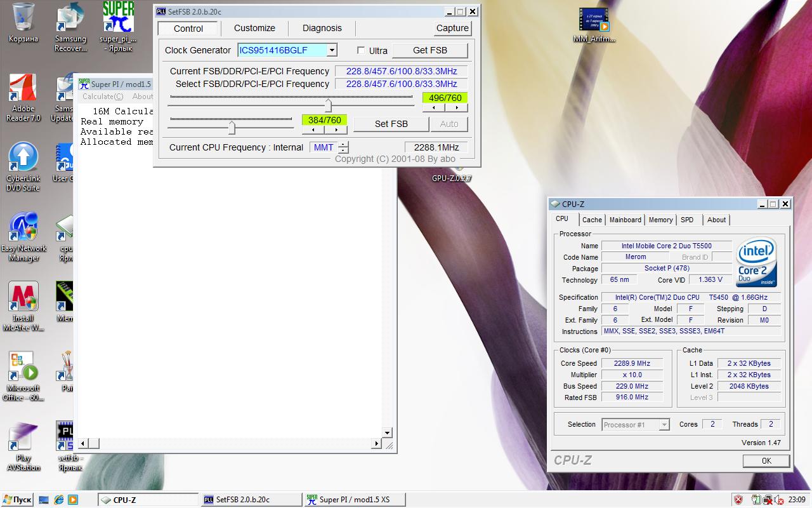Select the CPU tab in CPU-Z

(562, 218)
